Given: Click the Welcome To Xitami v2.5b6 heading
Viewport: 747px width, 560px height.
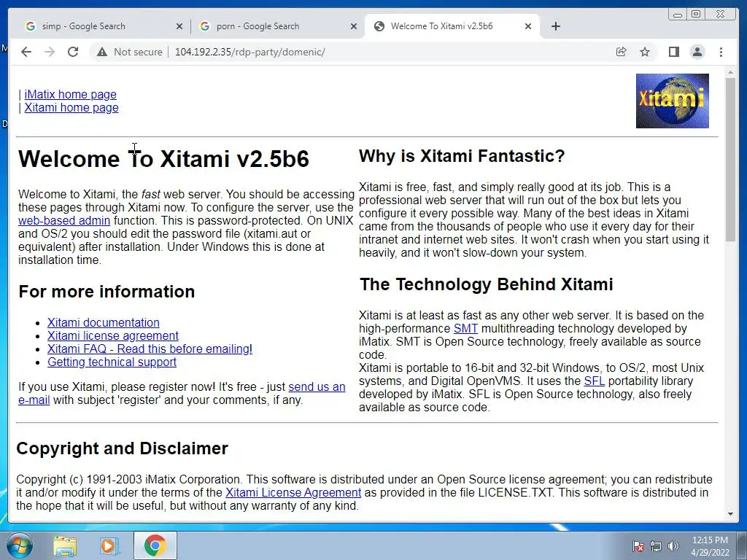Looking at the screenshot, I should coord(164,158).
